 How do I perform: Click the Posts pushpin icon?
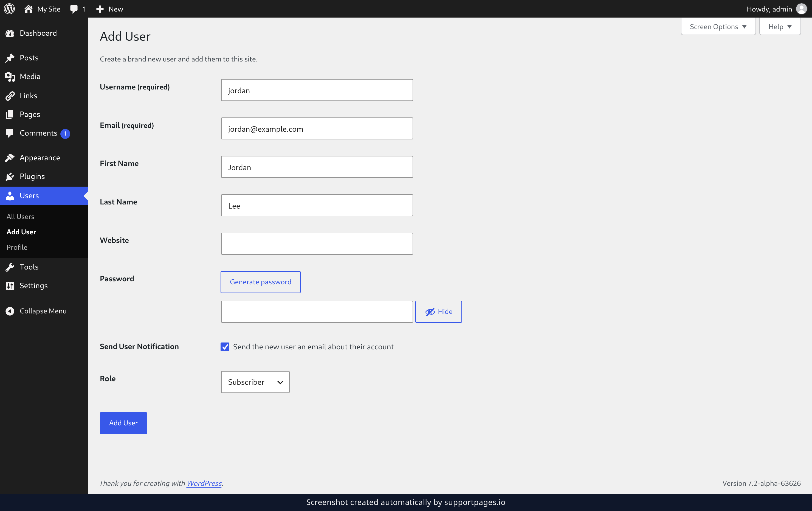(x=10, y=58)
